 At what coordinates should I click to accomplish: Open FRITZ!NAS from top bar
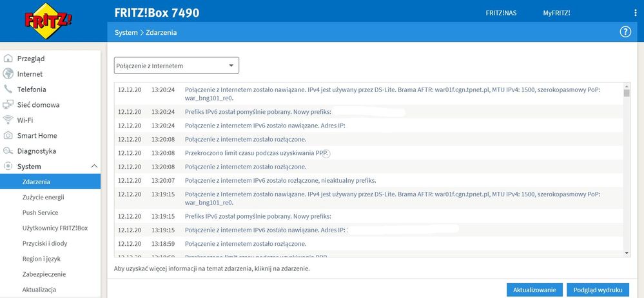[501, 13]
